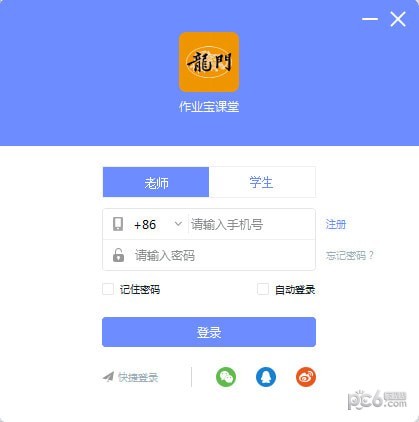
Task: Click the padlock icon in password field
Action: tap(118, 255)
